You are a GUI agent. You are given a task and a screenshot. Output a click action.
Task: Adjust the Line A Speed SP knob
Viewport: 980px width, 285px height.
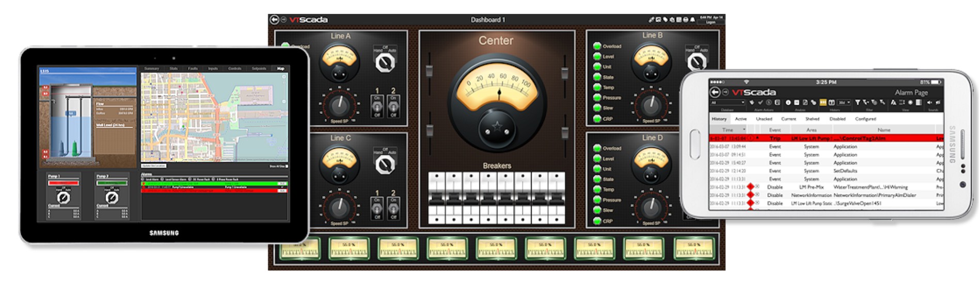click(339, 104)
